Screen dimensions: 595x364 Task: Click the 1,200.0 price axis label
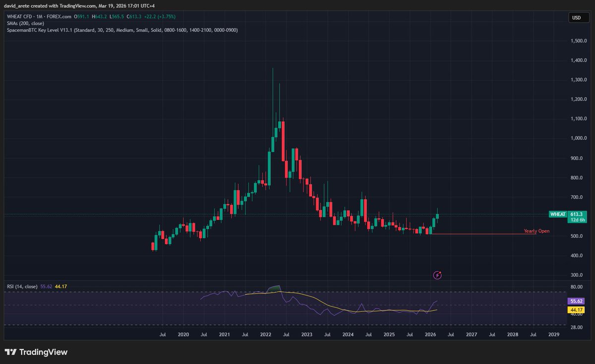[579, 99]
